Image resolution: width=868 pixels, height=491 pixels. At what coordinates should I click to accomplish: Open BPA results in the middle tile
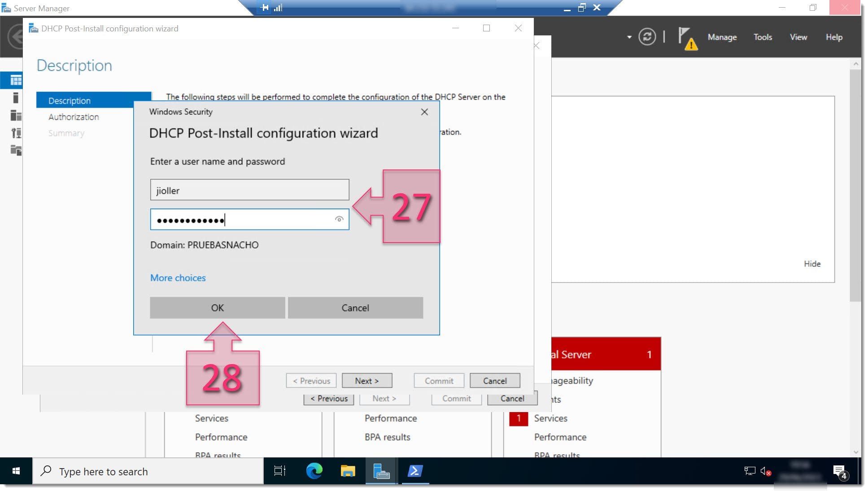click(387, 437)
